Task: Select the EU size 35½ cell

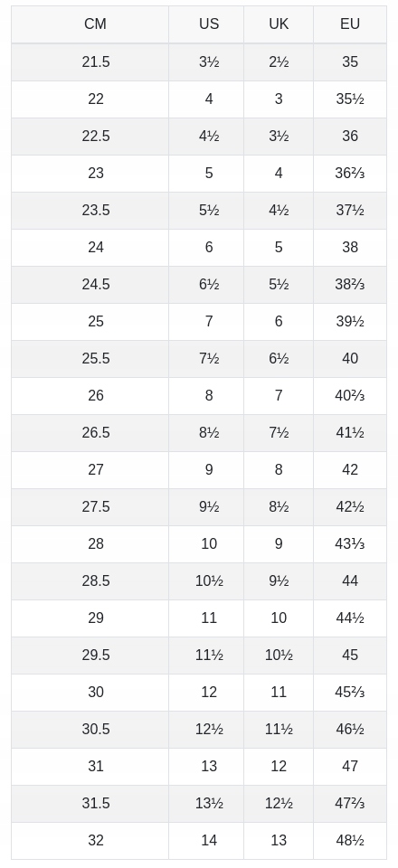Action: [x=350, y=99]
